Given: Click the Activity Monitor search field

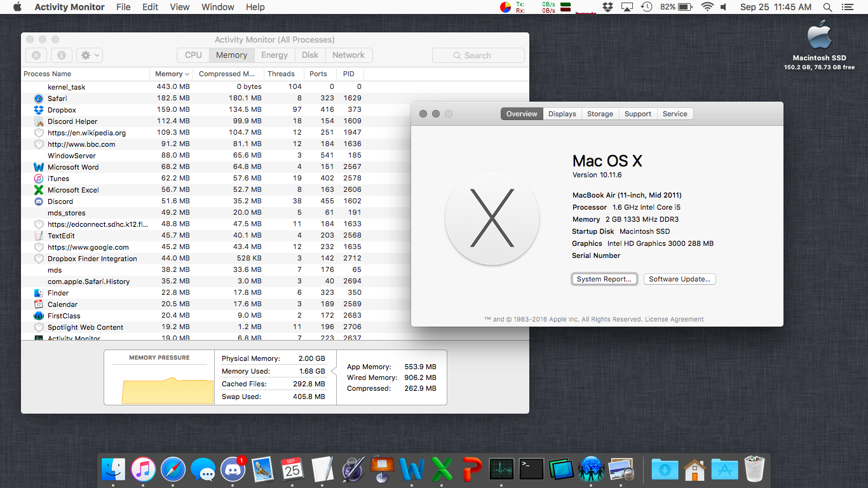Looking at the screenshot, I should 478,55.
